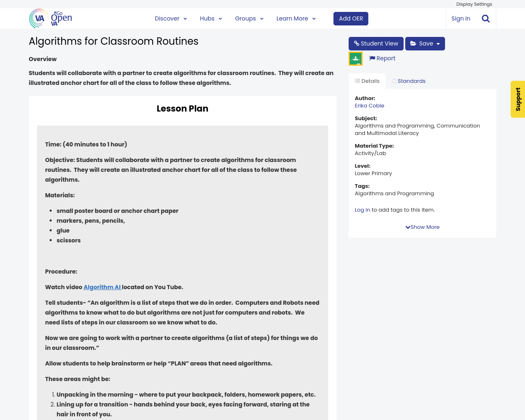Viewport: 525px width, 420px height.
Task: Click the Report flag icon
Action: click(x=372, y=58)
